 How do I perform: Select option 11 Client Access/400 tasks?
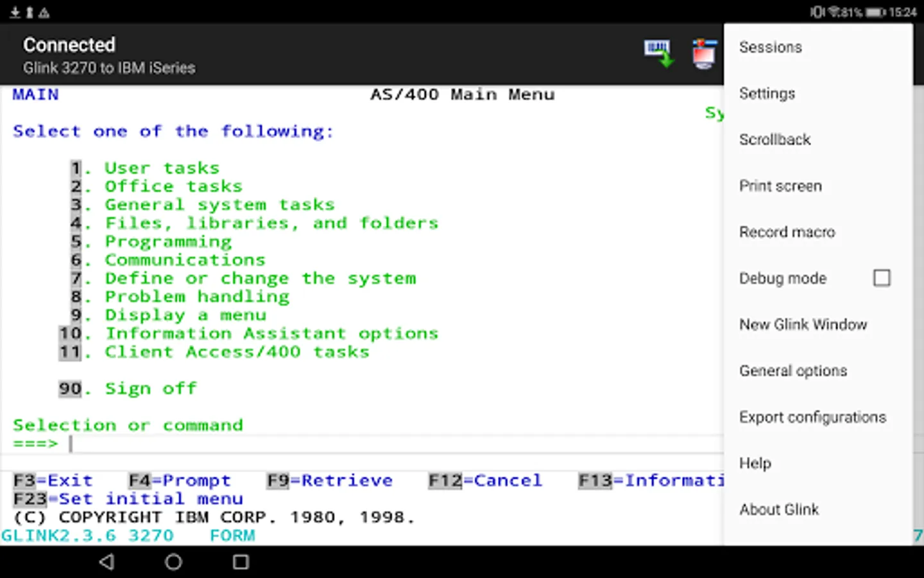[x=214, y=352]
